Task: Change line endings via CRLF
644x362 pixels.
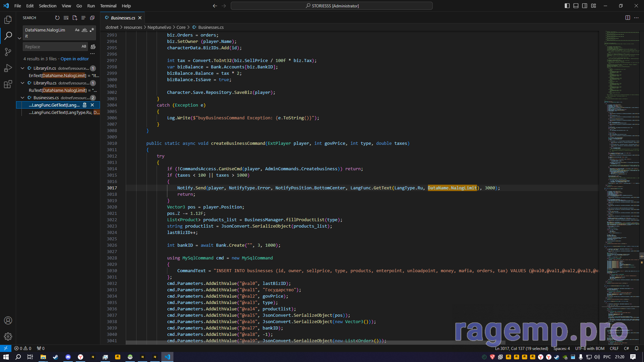Action: 614,348
